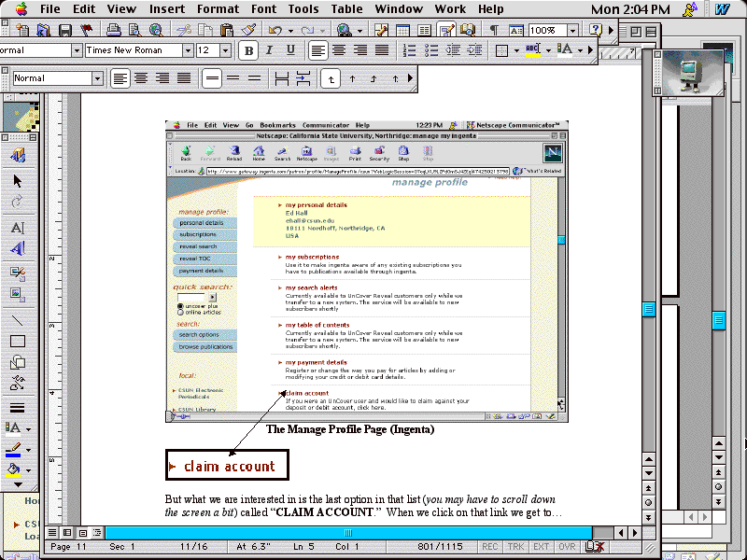Open the Table menu
This screenshot has height=560, width=747.
pos(346,9)
